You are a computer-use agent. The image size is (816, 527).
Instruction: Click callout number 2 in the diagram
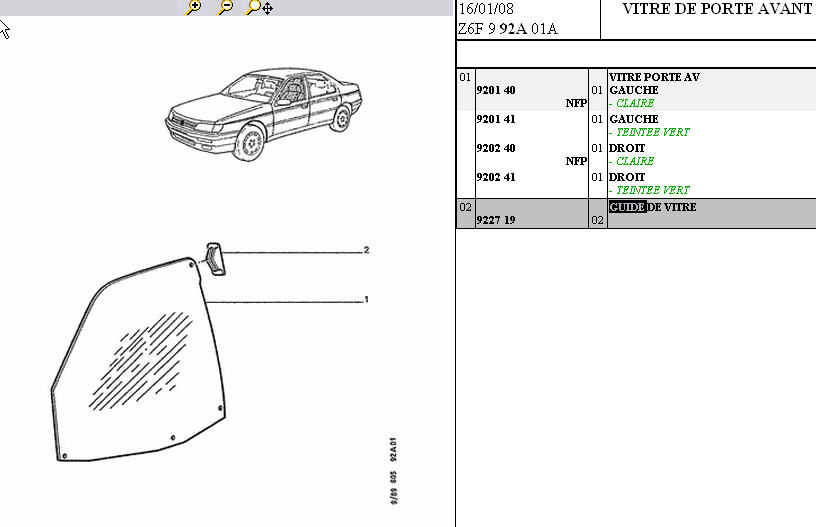pyautogui.click(x=367, y=250)
